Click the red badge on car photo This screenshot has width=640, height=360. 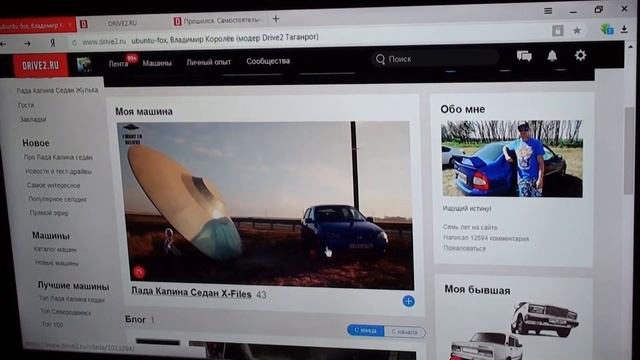pyautogui.click(x=139, y=271)
